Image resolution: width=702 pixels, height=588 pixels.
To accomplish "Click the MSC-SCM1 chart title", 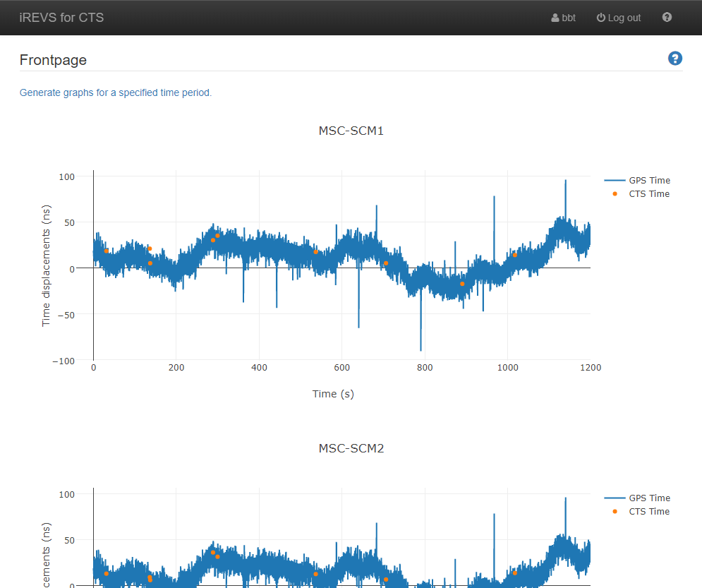I will click(351, 131).
